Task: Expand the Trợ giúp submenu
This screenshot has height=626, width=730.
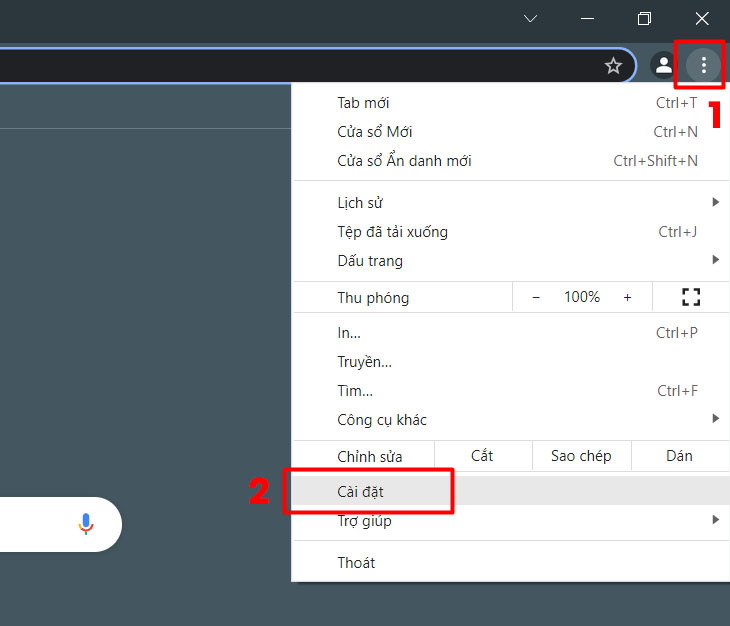Action: pyautogui.click(x=715, y=520)
